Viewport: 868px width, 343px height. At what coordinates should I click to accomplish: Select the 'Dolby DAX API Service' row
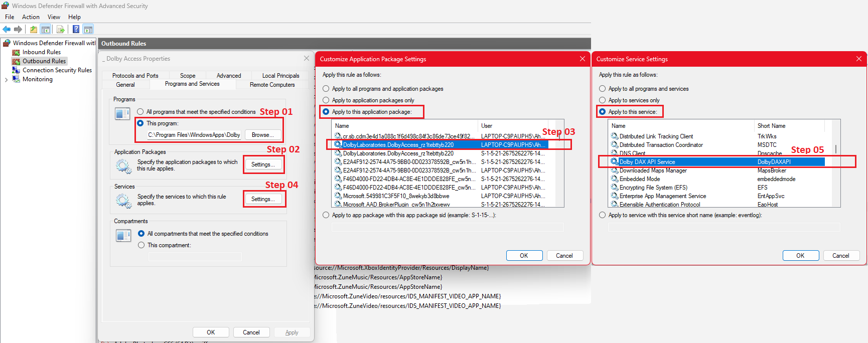[717, 162]
